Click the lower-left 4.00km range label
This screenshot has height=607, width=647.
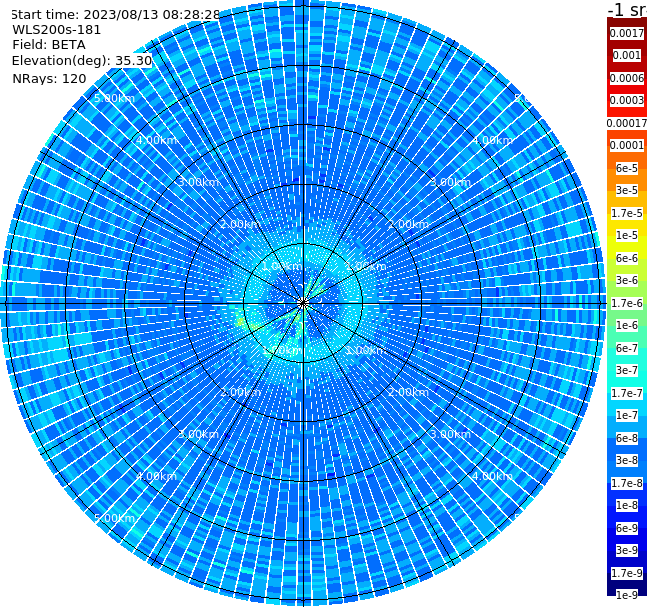coord(156,476)
